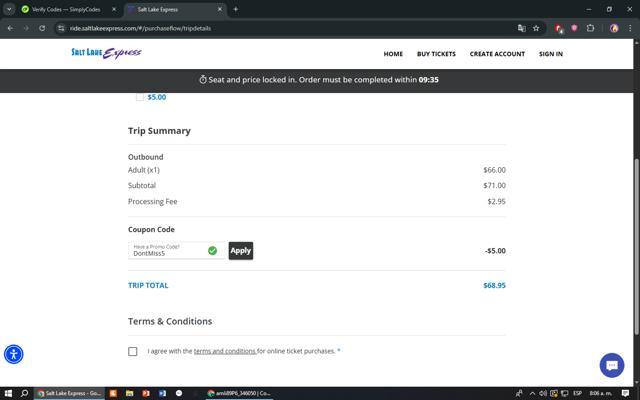Open the Chrome profile avatar

[x=614, y=28]
